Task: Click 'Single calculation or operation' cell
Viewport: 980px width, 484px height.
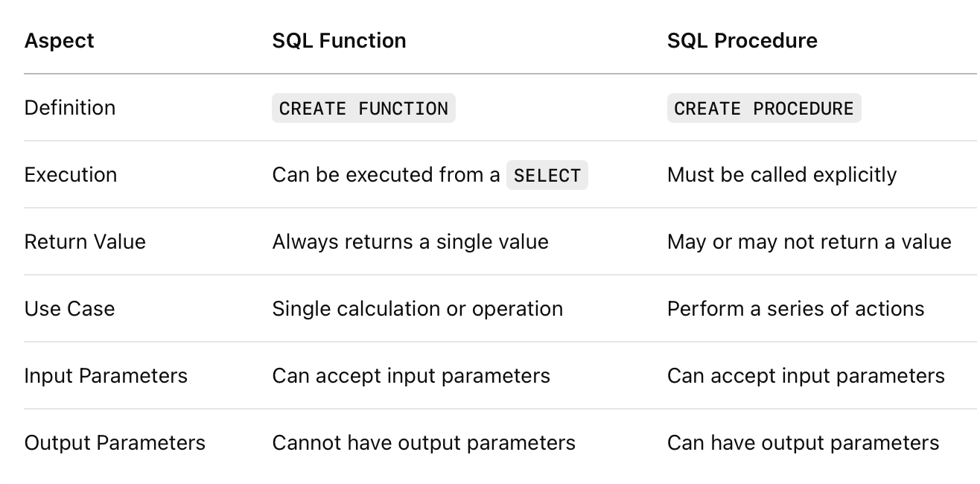Action: point(418,309)
